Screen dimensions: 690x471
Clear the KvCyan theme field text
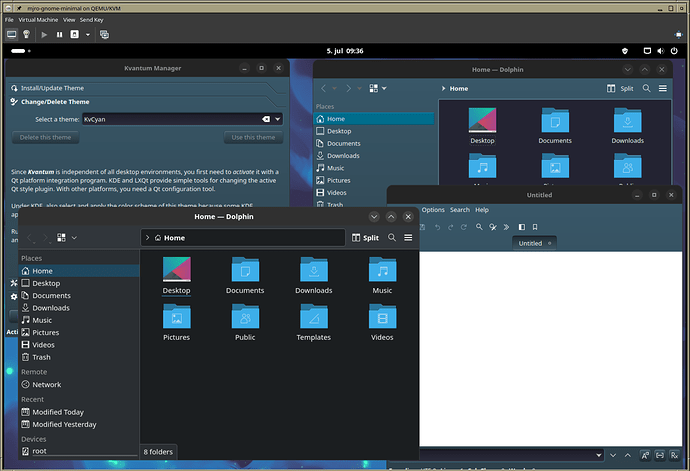(x=266, y=119)
